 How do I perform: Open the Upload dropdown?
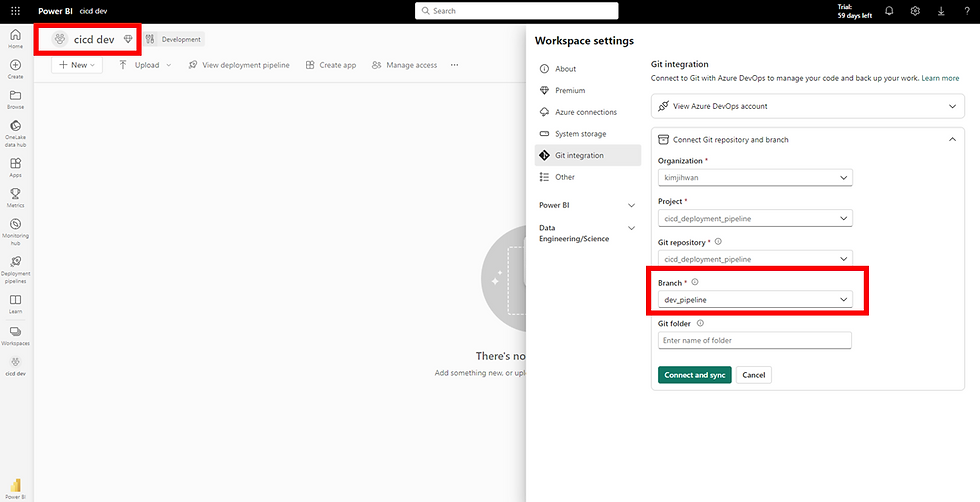coord(144,65)
